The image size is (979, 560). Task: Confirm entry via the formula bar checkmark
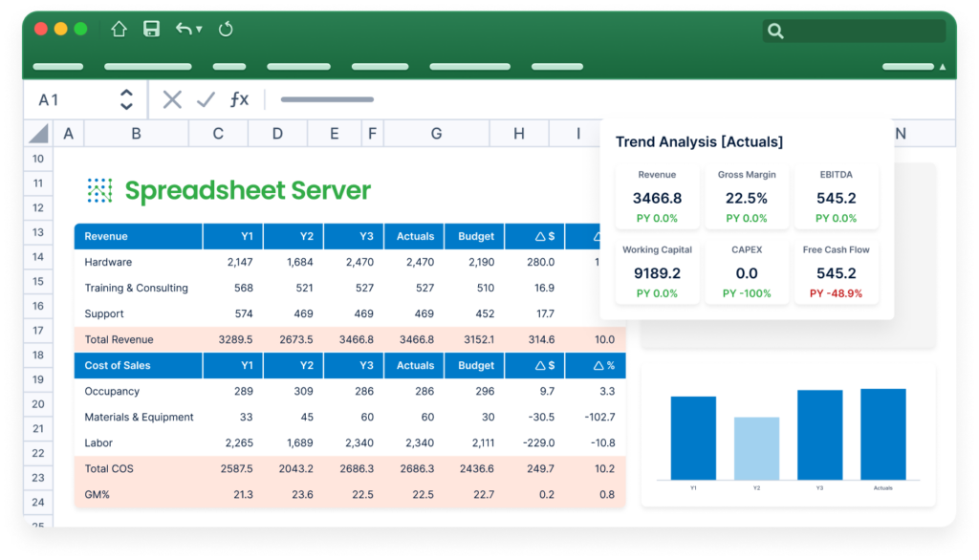coord(206,99)
